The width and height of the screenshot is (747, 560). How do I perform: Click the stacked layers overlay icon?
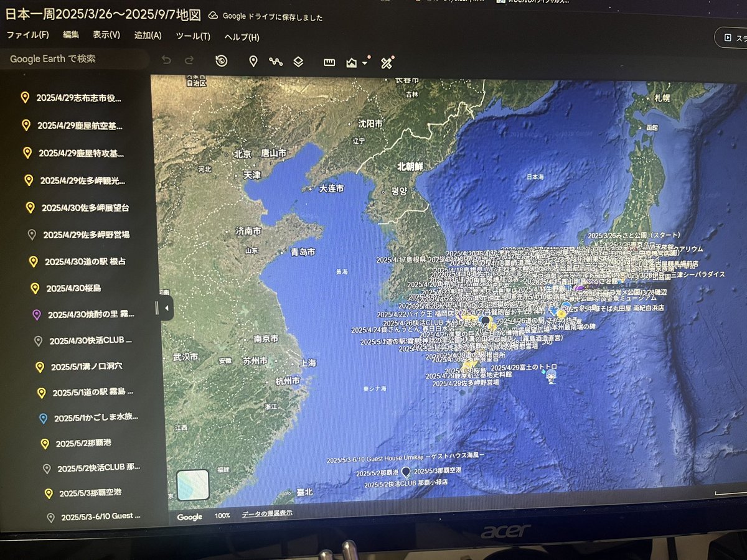(x=298, y=62)
